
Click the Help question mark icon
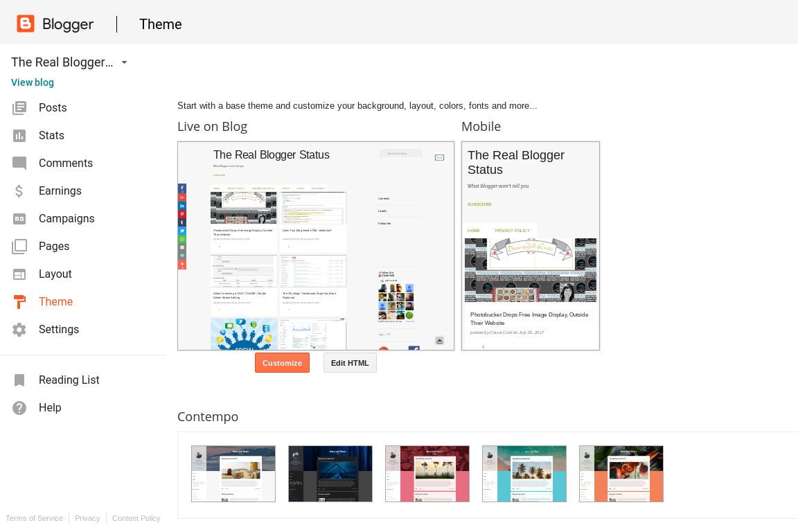(19, 408)
